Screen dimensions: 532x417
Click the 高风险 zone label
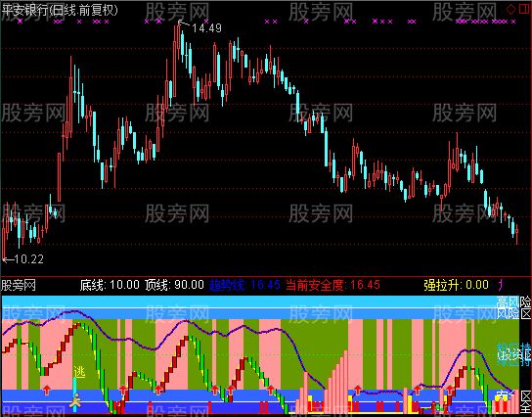[x=513, y=301]
